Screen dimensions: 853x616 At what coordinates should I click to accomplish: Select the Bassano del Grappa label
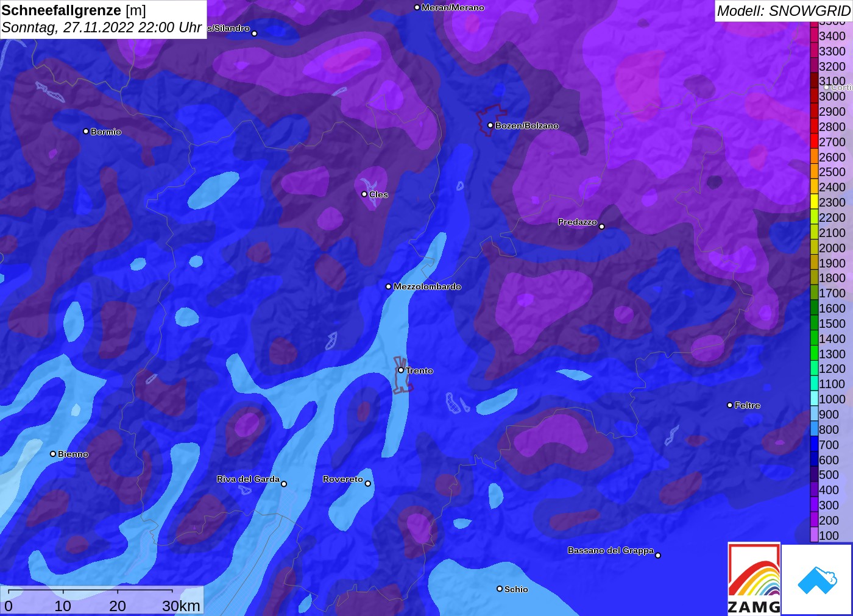coord(611,550)
